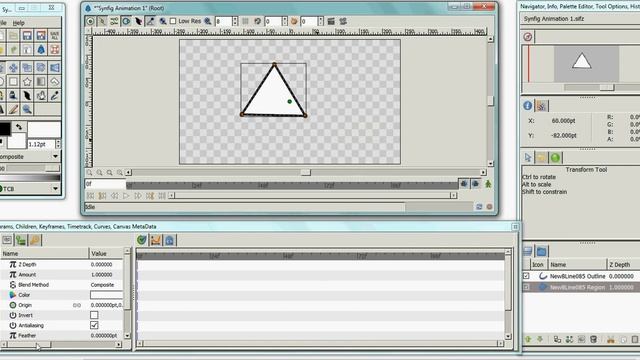The width and height of the screenshot is (640, 360).
Task: Lock keyframe toggle next to timebar
Action: [x=464, y=184]
